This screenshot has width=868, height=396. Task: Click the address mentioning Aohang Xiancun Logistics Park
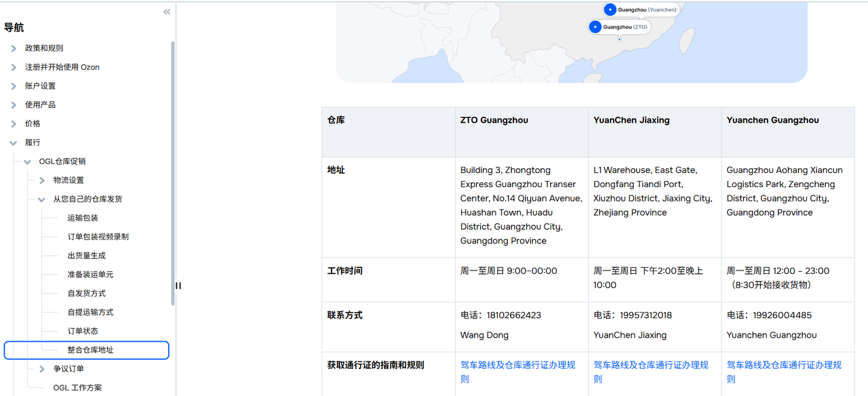(x=785, y=191)
